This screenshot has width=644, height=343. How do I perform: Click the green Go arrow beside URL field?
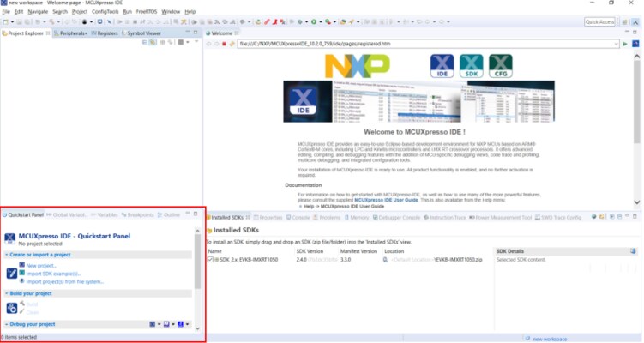click(x=625, y=43)
